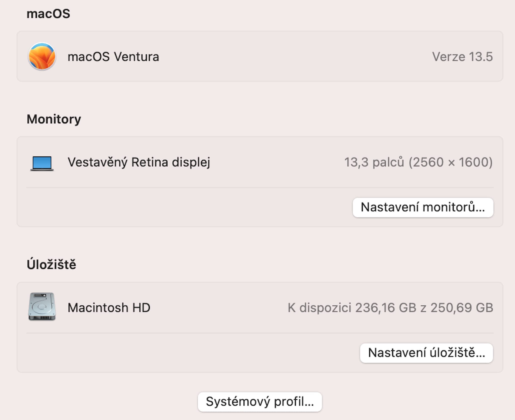
Task: Click the Úložiště section heading
Action: coord(51,264)
